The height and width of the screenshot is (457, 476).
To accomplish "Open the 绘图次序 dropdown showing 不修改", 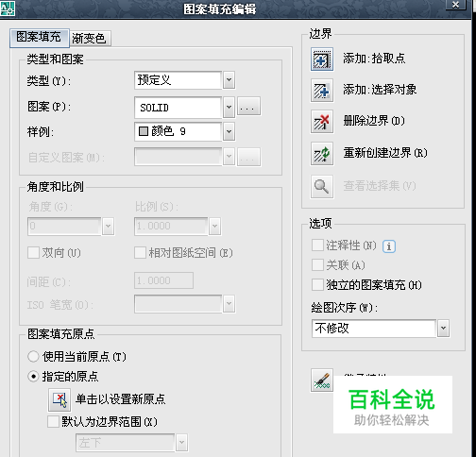I will pos(443,329).
